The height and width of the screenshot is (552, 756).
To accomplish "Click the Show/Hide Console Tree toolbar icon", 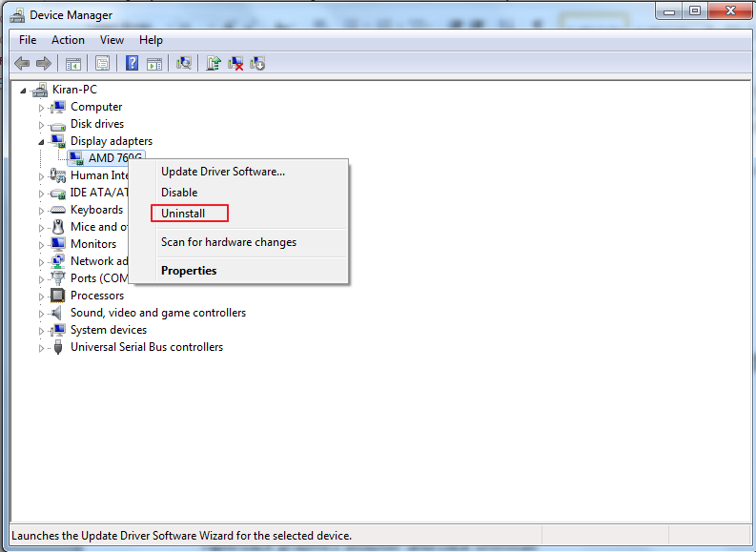I will coord(72,63).
